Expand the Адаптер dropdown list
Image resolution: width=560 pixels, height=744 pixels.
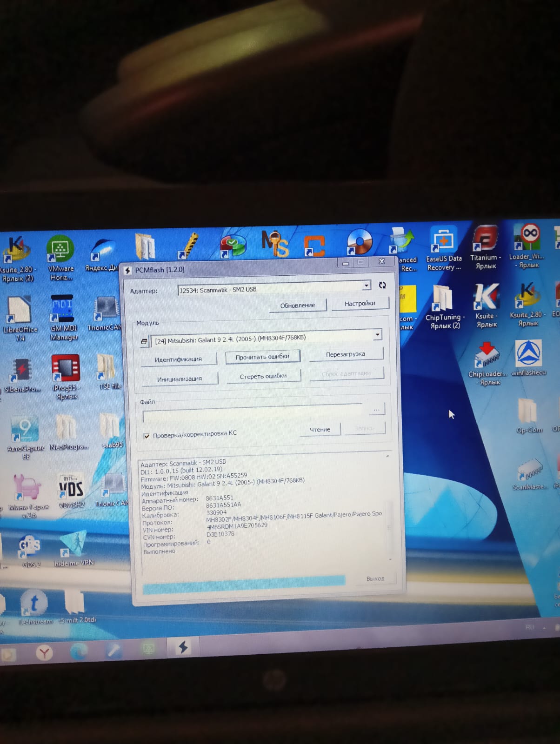(367, 285)
